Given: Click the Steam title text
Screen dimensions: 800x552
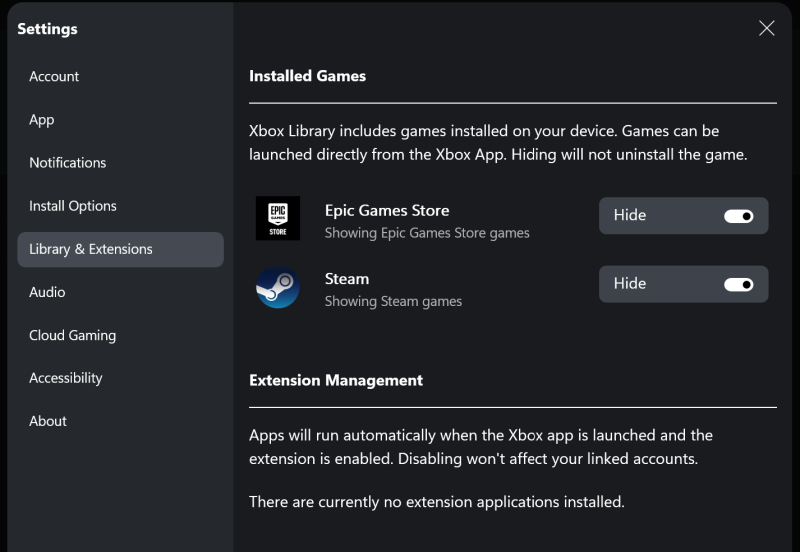Looking at the screenshot, I should point(347,279).
